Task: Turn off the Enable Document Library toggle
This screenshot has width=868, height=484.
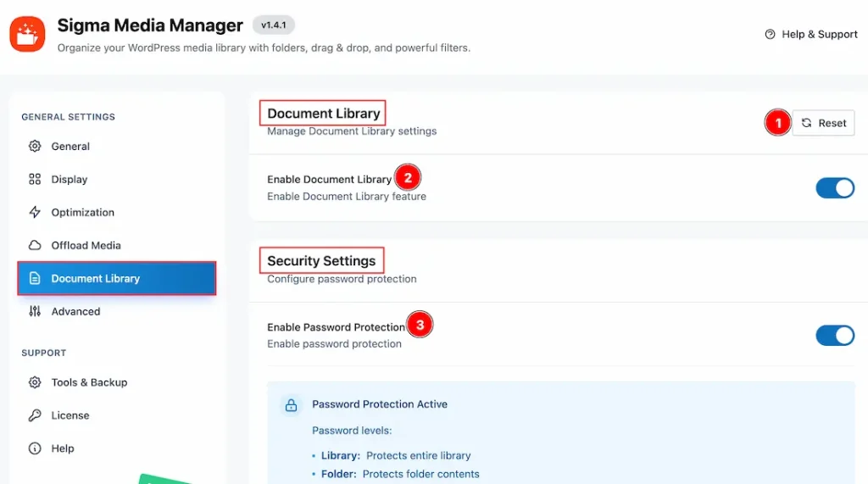Action: 835,187
